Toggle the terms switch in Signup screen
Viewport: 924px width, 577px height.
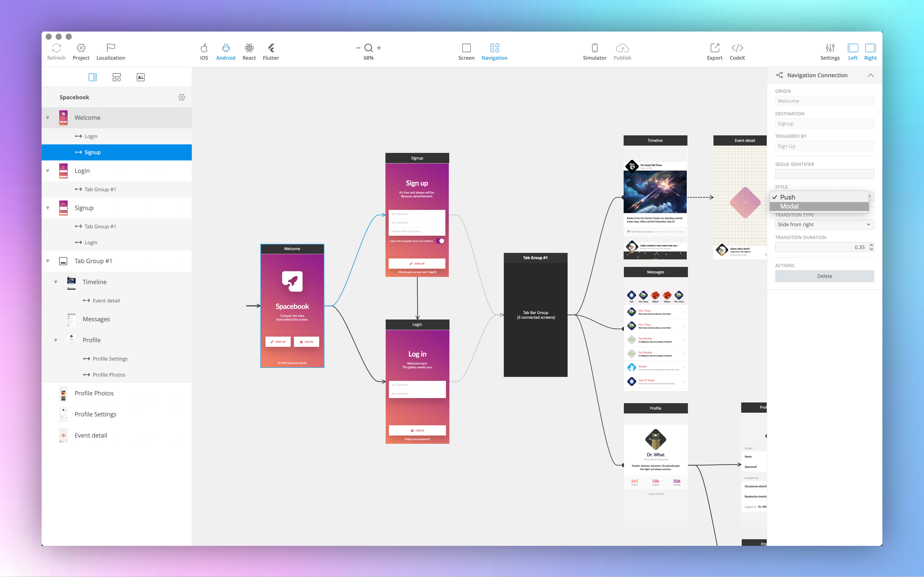coord(440,241)
